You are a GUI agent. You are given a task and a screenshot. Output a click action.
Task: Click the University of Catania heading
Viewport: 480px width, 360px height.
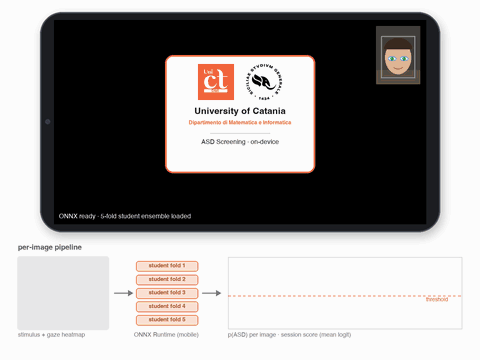tap(240, 111)
